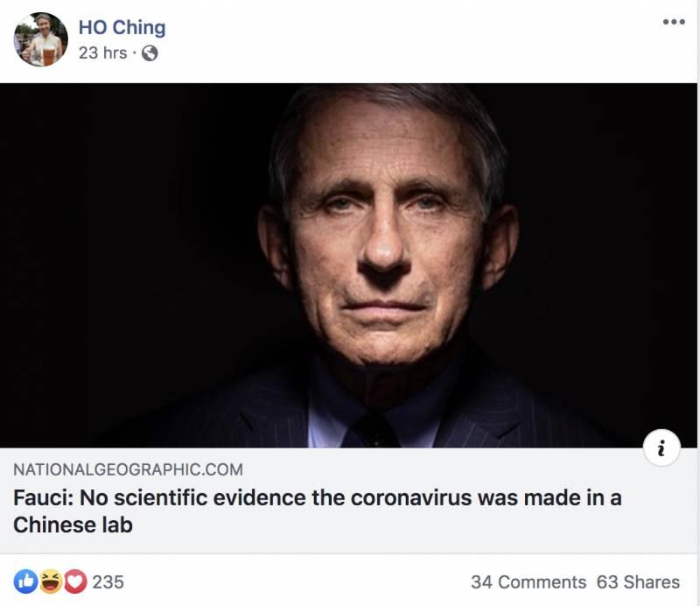700x606 pixels.
Task: View the 34 Comments
Action: click(528, 581)
